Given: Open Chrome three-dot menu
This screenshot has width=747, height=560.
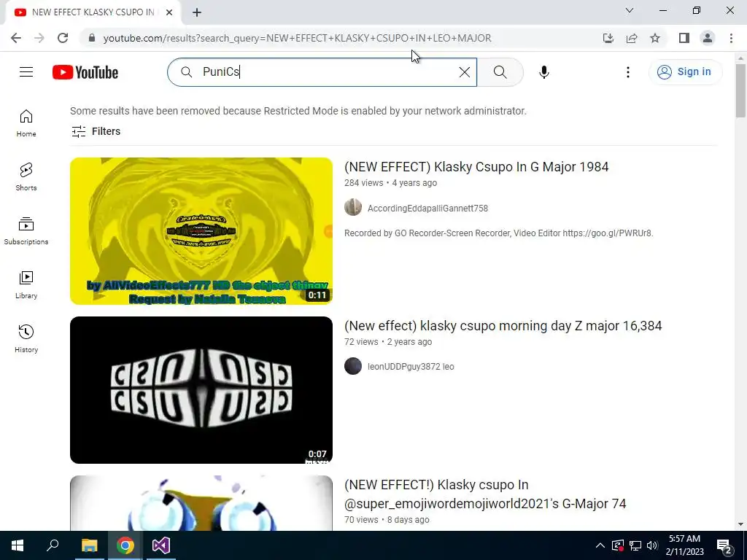Looking at the screenshot, I should (731, 38).
